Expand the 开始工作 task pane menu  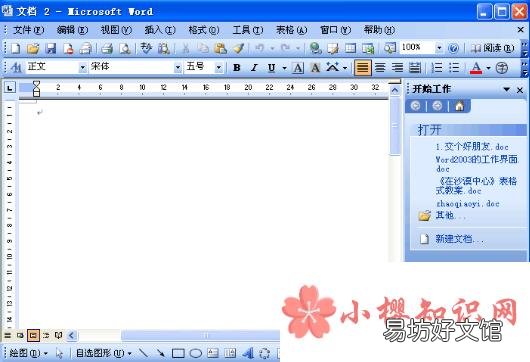pyautogui.click(x=506, y=89)
